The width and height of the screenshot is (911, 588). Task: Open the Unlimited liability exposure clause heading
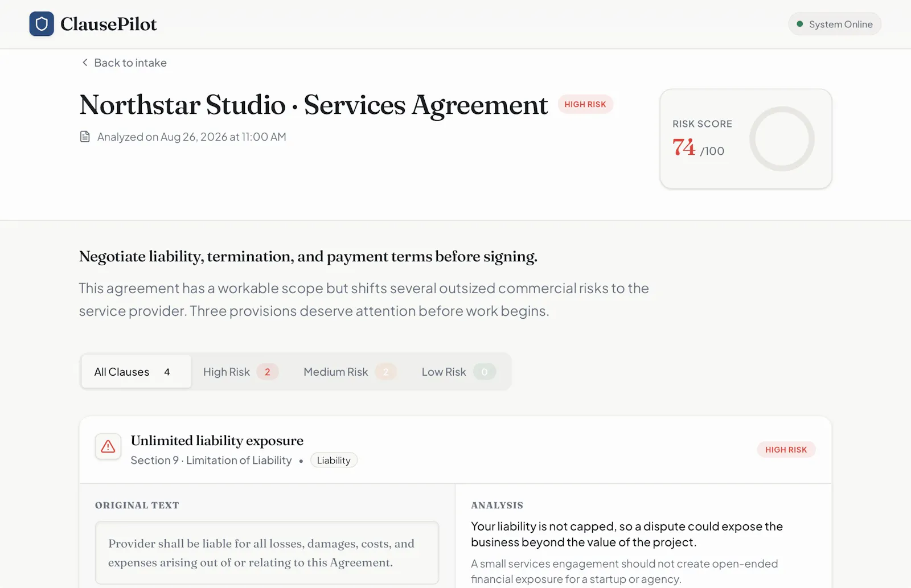(217, 441)
